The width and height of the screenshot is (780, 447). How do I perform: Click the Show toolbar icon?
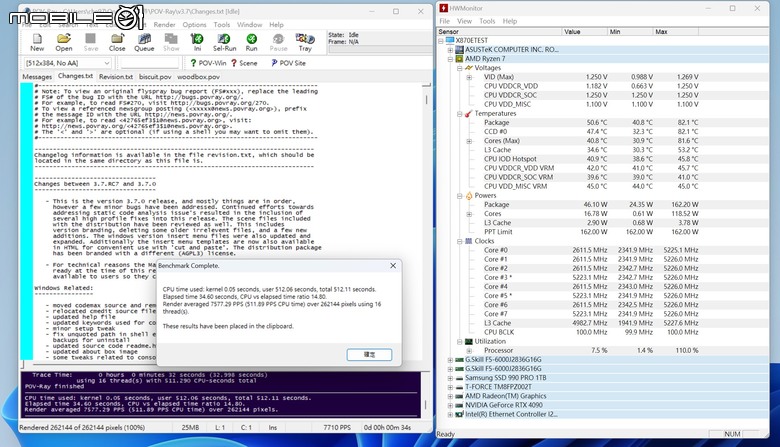171,42
